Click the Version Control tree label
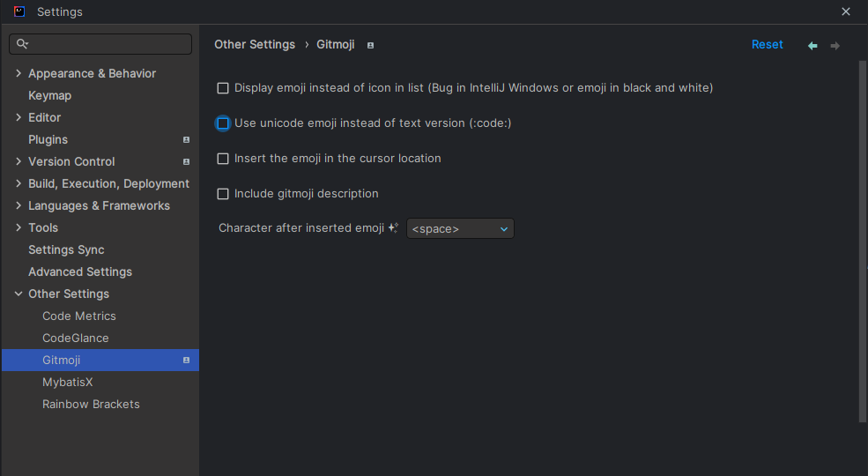Viewport: 868px width, 476px height. (71, 161)
